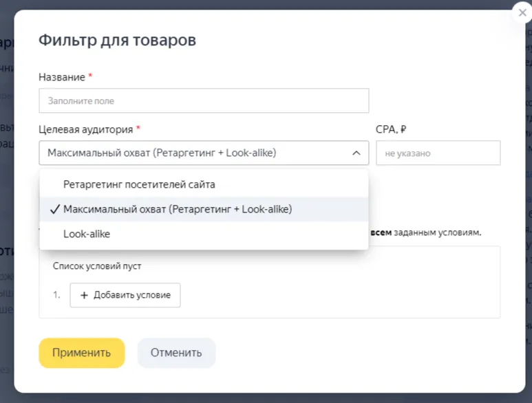Click the CPA не указано field
This screenshot has width=532, height=403.
[438, 153]
